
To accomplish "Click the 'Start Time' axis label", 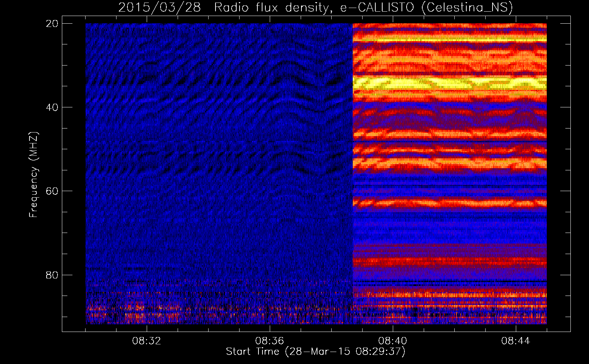I will click(x=316, y=352).
